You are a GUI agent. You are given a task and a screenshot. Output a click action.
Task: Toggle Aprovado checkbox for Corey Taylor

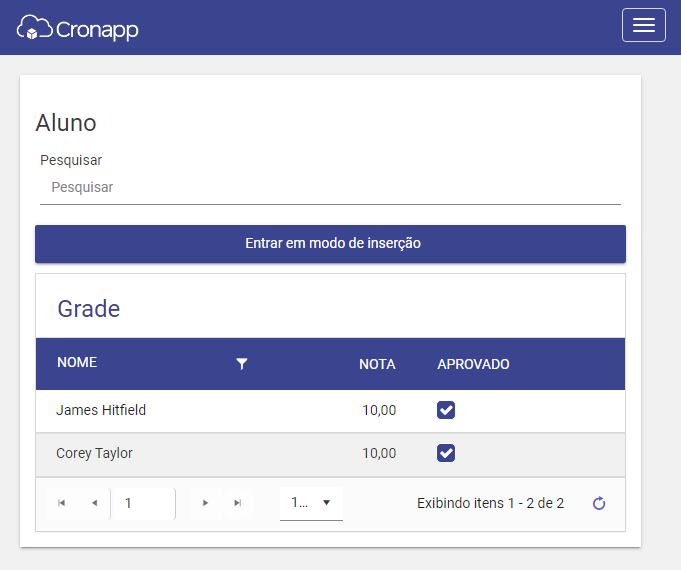(x=446, y=453)
